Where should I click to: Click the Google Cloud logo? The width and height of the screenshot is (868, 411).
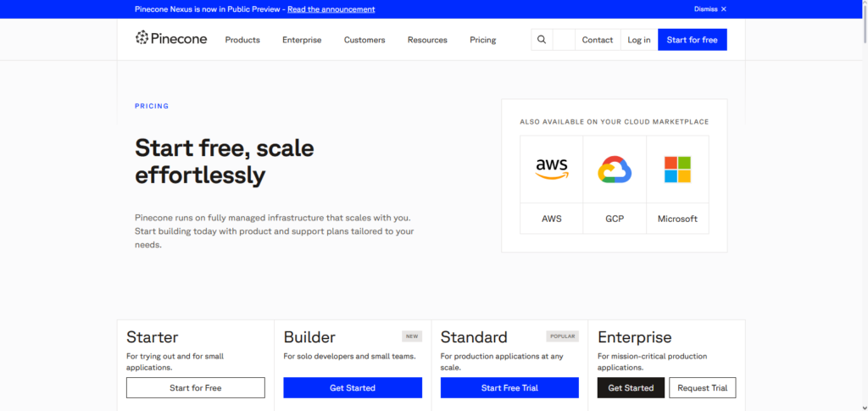[x=615, y=169]
